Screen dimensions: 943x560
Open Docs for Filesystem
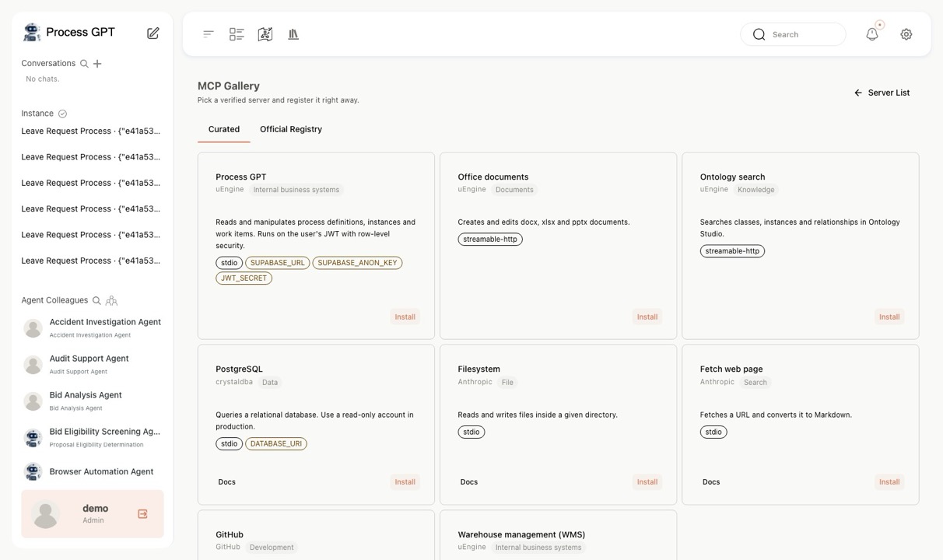pos(469,482)
